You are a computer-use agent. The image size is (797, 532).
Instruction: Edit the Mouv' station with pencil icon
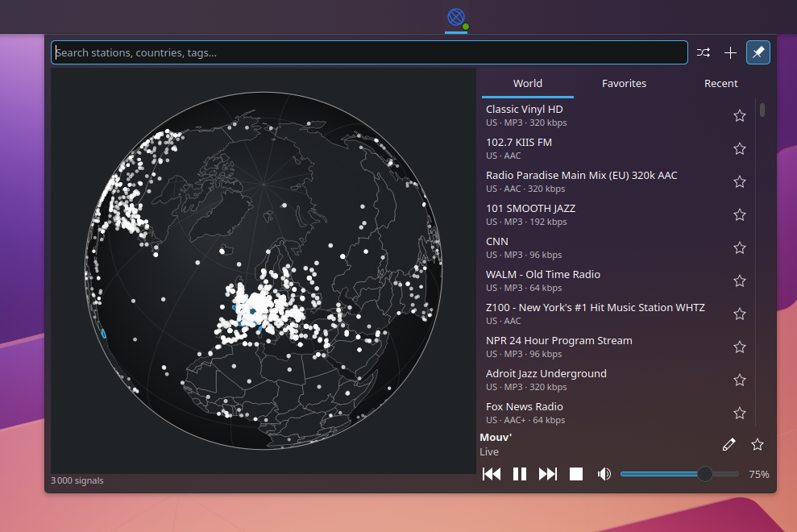(x=729, y=444)
